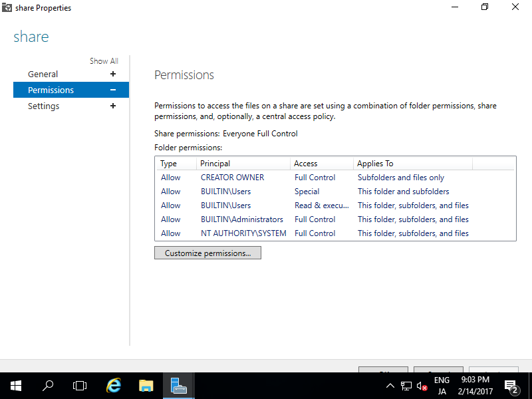Open File Explorer from the taskbar
This screenshot has width=532, height=399.
146,386
